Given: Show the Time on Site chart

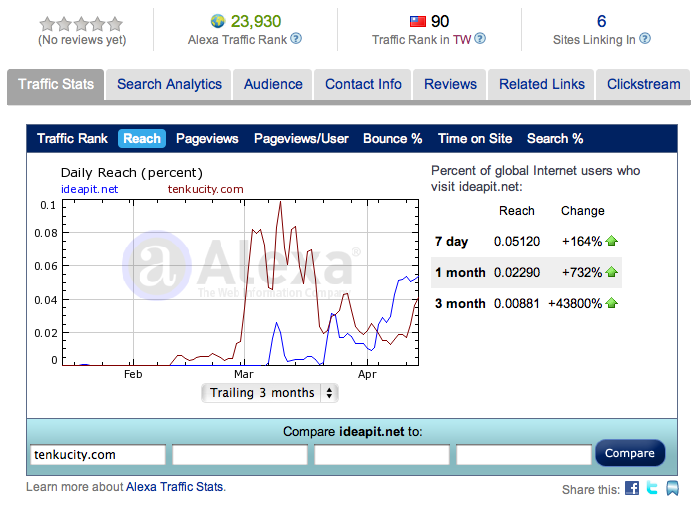Looking at the screenshot, I should click(475, 139).
